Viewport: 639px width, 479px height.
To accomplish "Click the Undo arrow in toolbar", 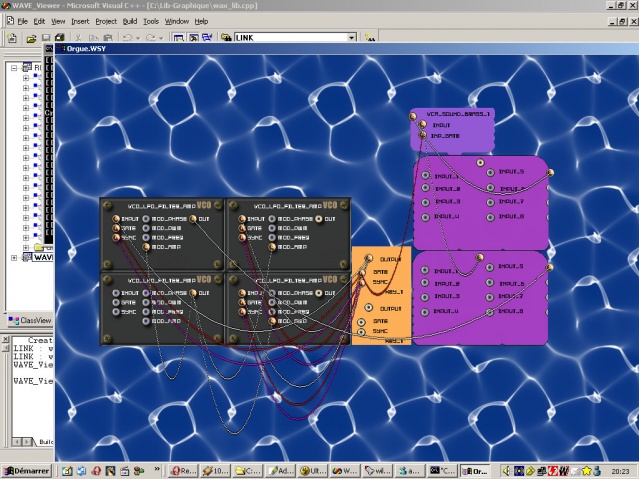I will [x=126, y=37].
